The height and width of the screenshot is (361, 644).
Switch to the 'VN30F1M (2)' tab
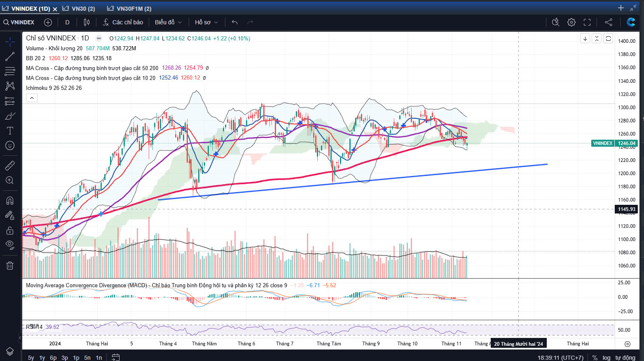point(129,8)
